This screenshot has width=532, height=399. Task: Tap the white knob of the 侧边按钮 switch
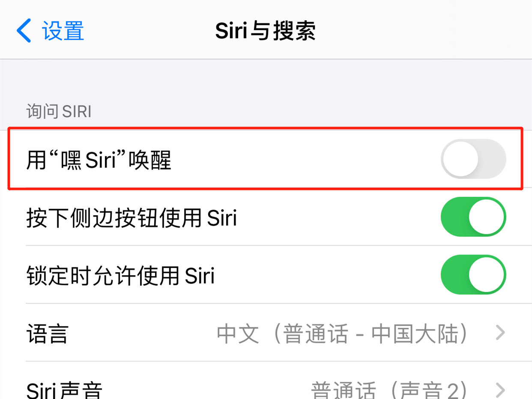pyautogui.click(x=487, y=216)
